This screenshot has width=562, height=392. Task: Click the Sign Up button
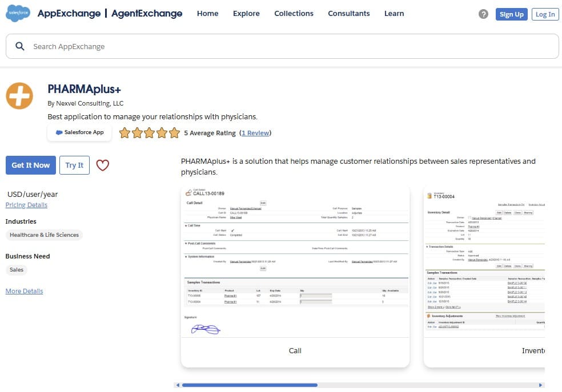click(512, 14)
